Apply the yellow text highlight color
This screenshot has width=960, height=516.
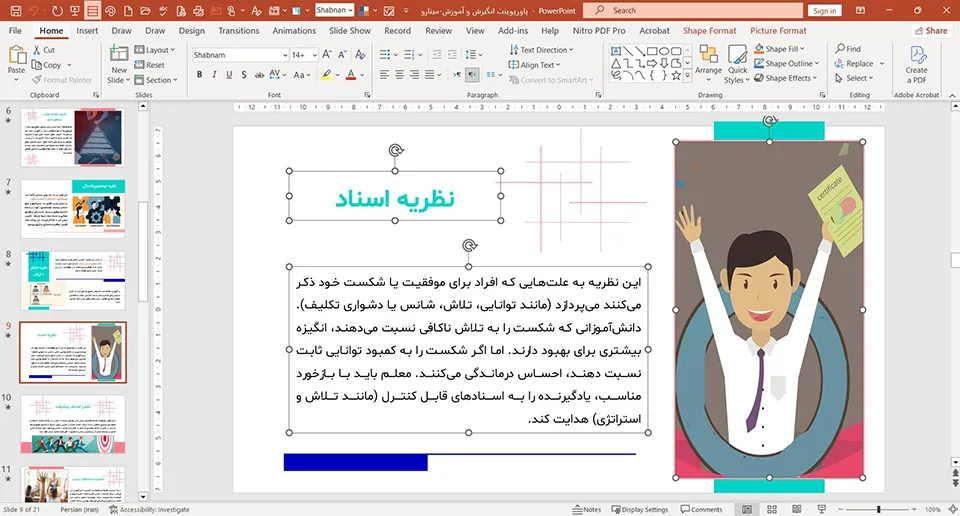(327, 75)
